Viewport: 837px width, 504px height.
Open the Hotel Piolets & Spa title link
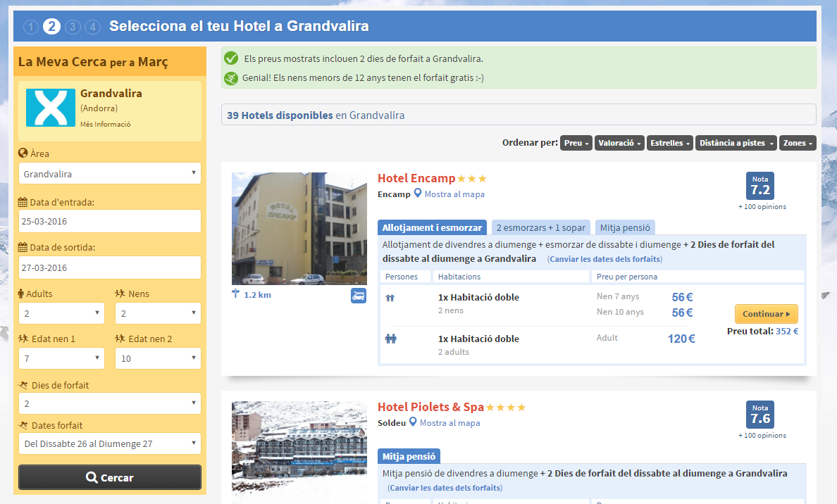[430, 407]
